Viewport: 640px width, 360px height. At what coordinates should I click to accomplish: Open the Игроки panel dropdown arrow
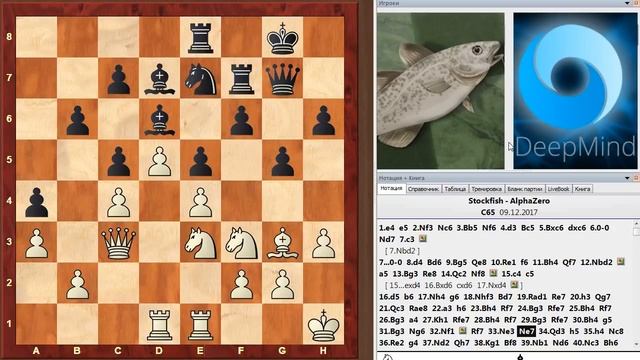[627, 3]
